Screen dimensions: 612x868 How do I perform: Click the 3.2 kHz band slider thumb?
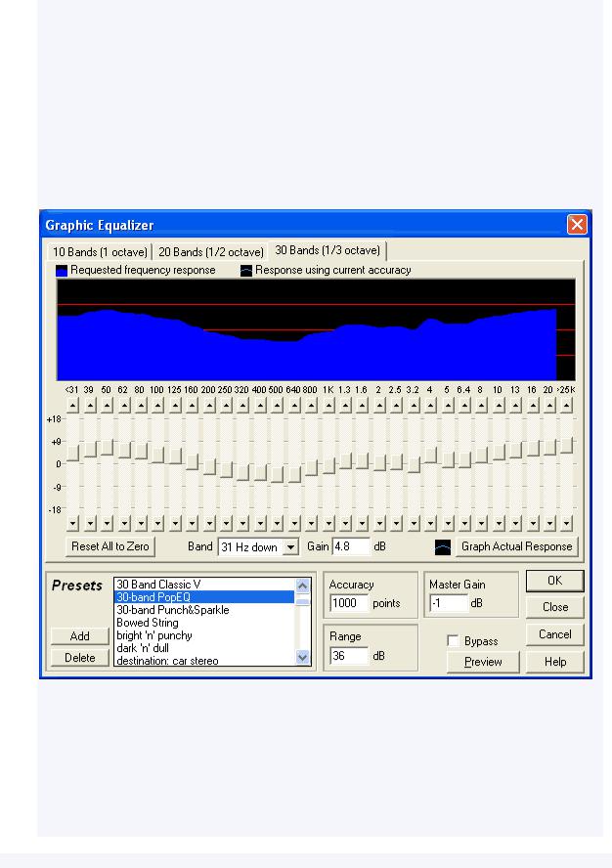coord(414,464)
